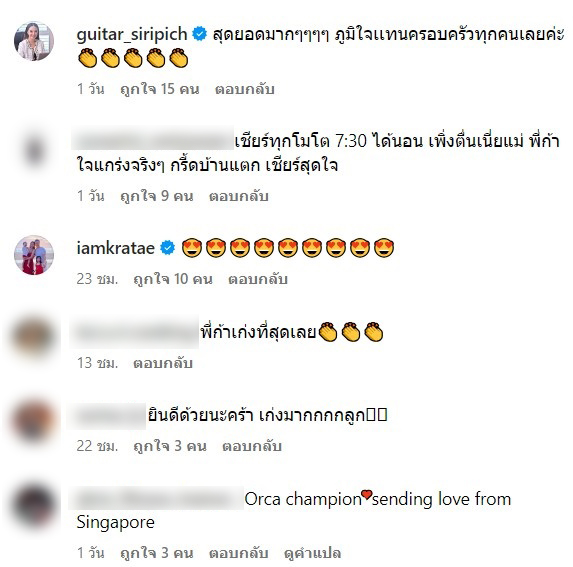View the 15 likes on guitar_siripich's comment

160,89
